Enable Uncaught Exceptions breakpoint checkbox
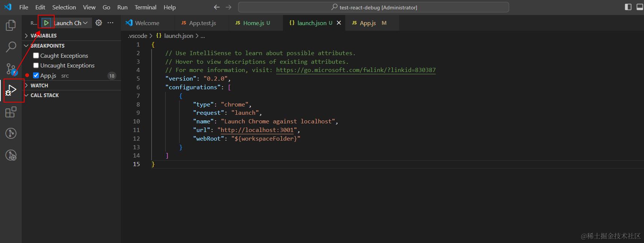The width and height of the screenshot is (644, 243). pos(36,65)
